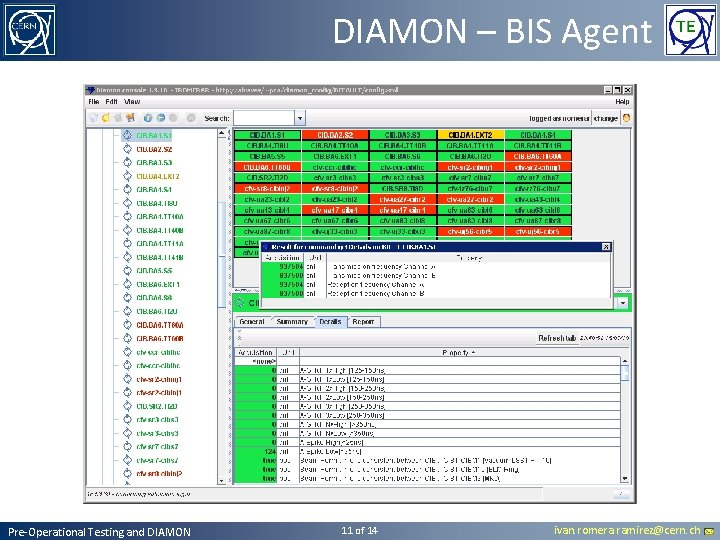Click the tree icon beside cfv-sr8-cibinj2
Screen dimensions: 720x540
pos(127,473)
